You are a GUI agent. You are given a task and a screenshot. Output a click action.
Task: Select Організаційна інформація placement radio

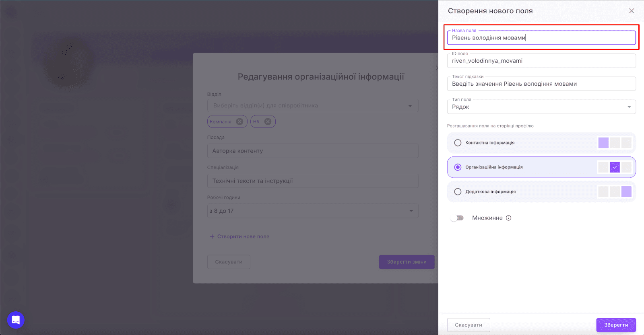click(458, 167)
